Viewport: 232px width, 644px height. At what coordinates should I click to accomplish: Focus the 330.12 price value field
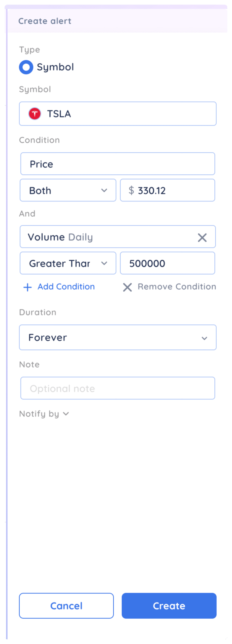[x=168, y=190]
